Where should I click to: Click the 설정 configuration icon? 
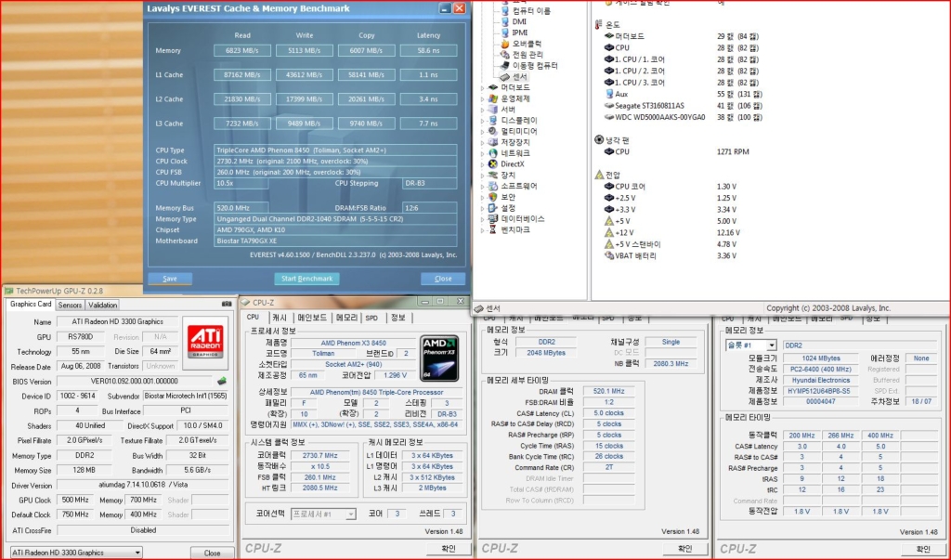[493, 207]
